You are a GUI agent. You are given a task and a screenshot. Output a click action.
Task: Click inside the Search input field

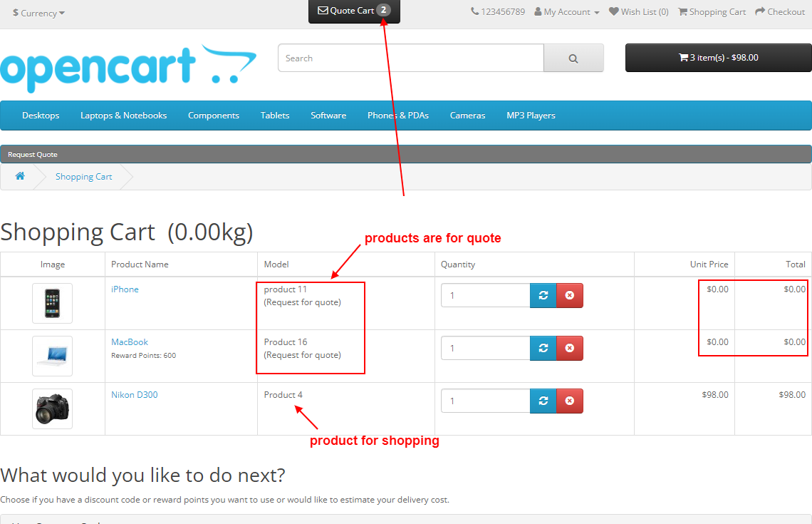click(x=410, y=58)
